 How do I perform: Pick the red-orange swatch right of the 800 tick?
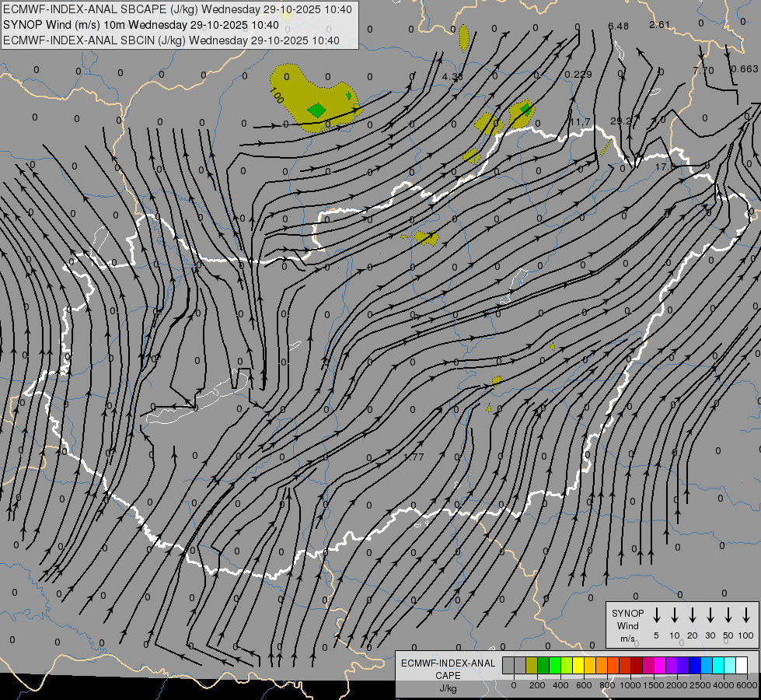point(613,665)
